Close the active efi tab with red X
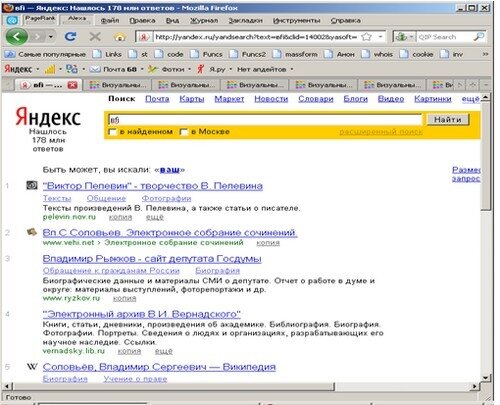 (x=73, y=85)
